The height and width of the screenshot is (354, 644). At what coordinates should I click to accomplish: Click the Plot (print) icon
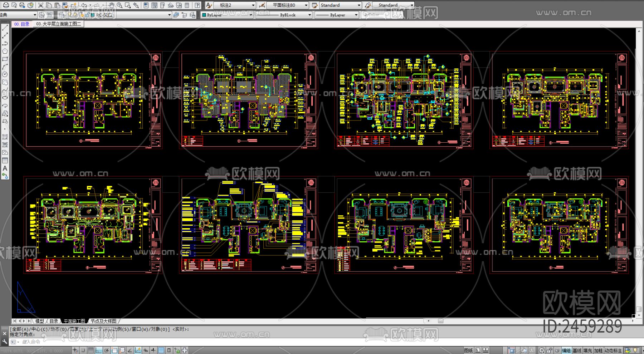pos(6,5)
